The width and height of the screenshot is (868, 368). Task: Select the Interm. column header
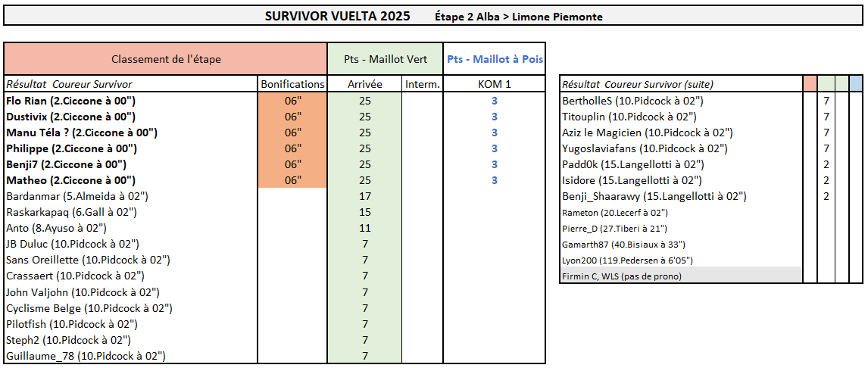(422, 84)
